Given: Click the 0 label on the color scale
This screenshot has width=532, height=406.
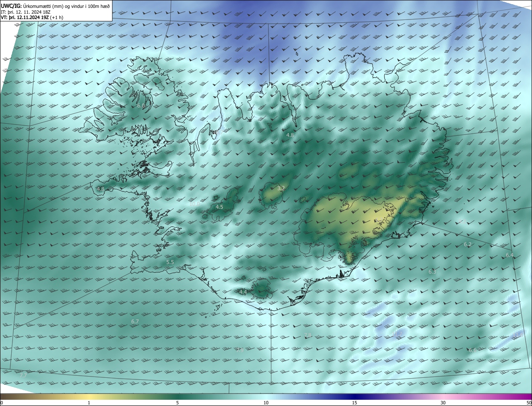Looking at the screenshot, I should point(2,403).
